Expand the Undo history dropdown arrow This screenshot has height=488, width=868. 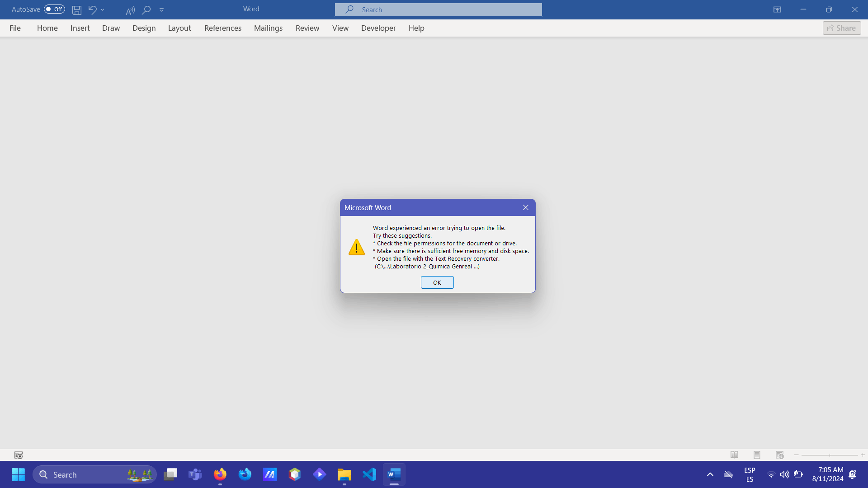(x=103, y=9)
